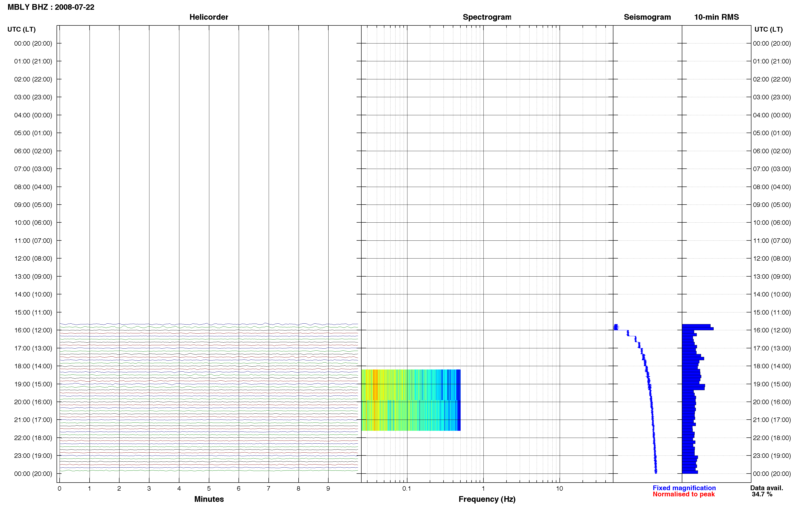Click left axis label 08:00 (04:00)
This screenshot has width=812, height=508.
click(x=33, y=187)
